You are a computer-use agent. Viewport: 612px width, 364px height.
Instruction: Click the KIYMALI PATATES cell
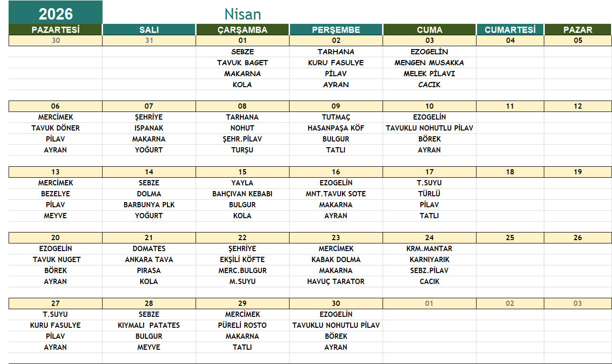click(x=149, y=325)
